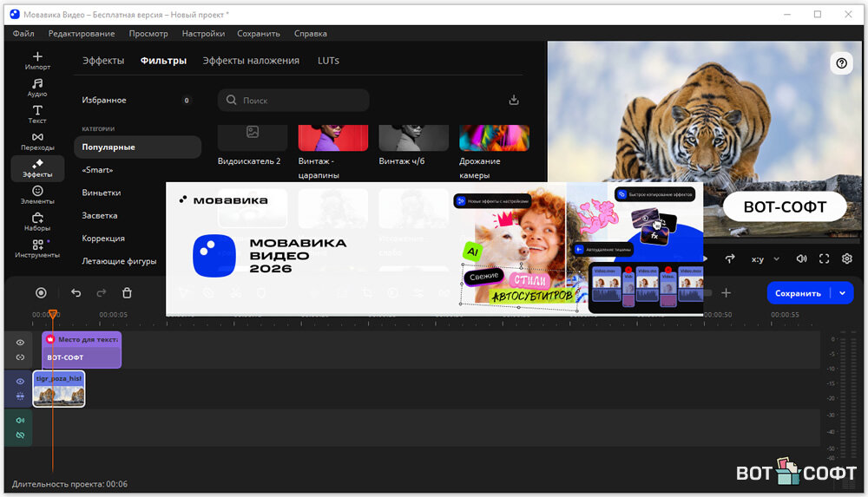Viewport: 868px width, 497px height.
Task: Delete selected clip with trash icon
Action: [x=127, y=293]
